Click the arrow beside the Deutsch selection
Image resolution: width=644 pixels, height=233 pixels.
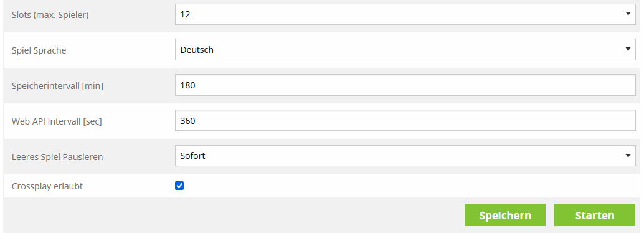[x=628, y=49]
